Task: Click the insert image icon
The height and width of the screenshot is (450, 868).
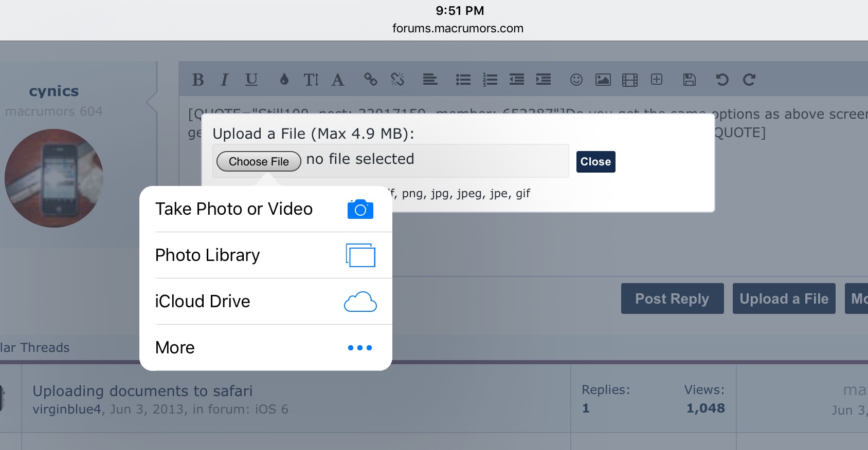Action: click(x=603, y=80)
